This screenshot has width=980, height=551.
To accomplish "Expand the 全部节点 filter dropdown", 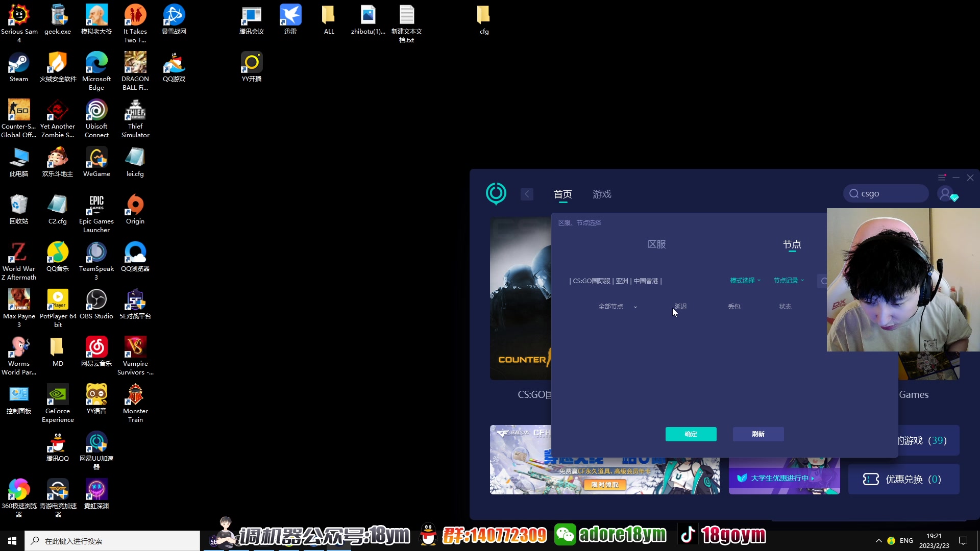I will pyautogui.click(x=618, y=307).
